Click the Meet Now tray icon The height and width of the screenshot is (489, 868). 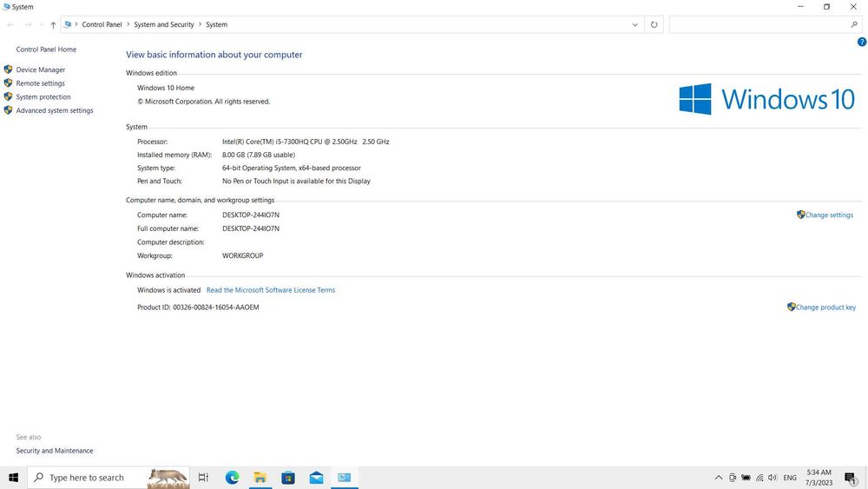click(x=733, y=478)
